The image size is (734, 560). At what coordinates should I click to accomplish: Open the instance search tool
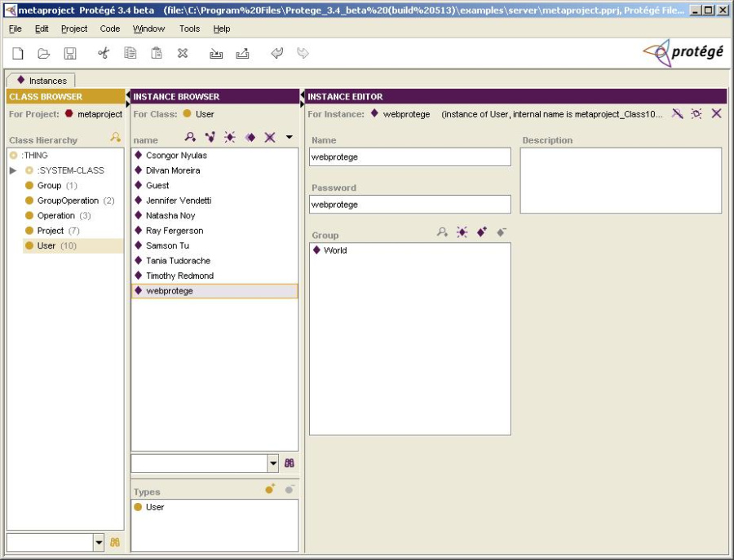189,136
